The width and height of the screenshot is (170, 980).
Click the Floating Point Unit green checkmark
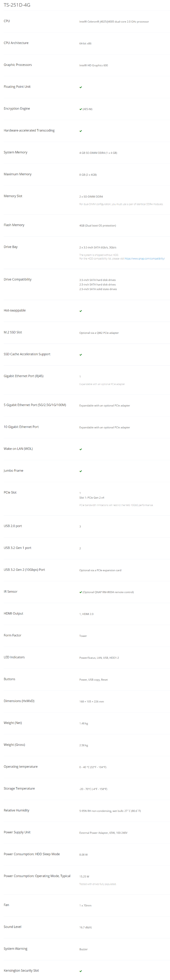(x=81, y=87)
